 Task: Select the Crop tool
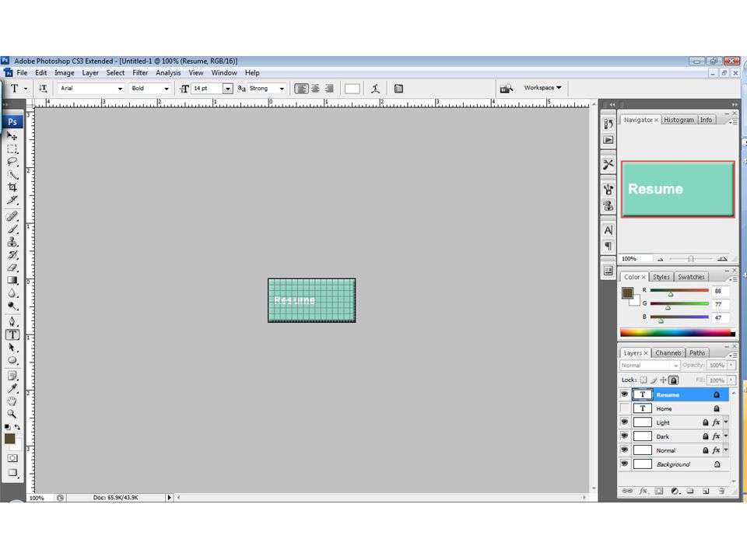[x=12, y=187]
